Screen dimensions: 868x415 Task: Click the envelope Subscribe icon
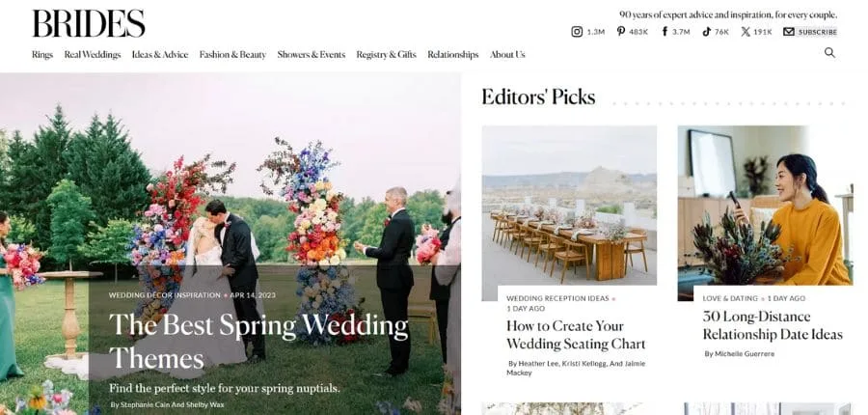tap(788, 32)
